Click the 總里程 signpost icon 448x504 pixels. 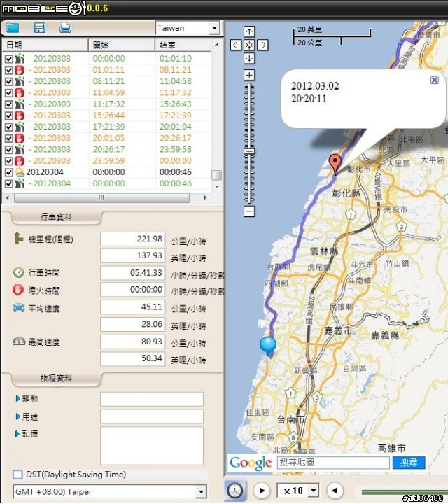pyautogui.click(x=19, y=238)
